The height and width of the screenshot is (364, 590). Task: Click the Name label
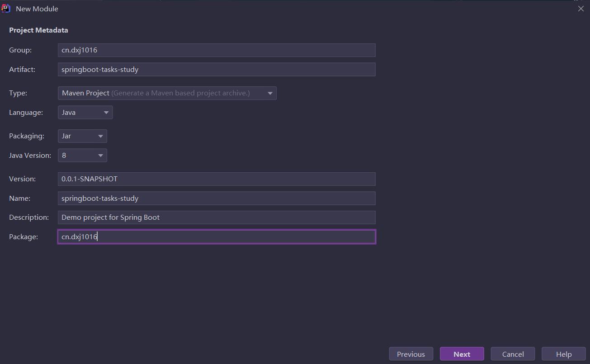pyautogui.click(x=20, y=199)
